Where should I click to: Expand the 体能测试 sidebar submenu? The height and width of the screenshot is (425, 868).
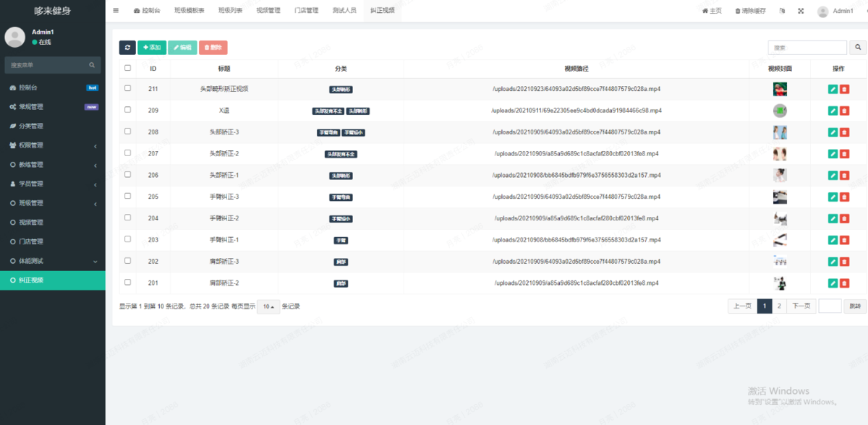pyautogui.click(x=52, y=261)
